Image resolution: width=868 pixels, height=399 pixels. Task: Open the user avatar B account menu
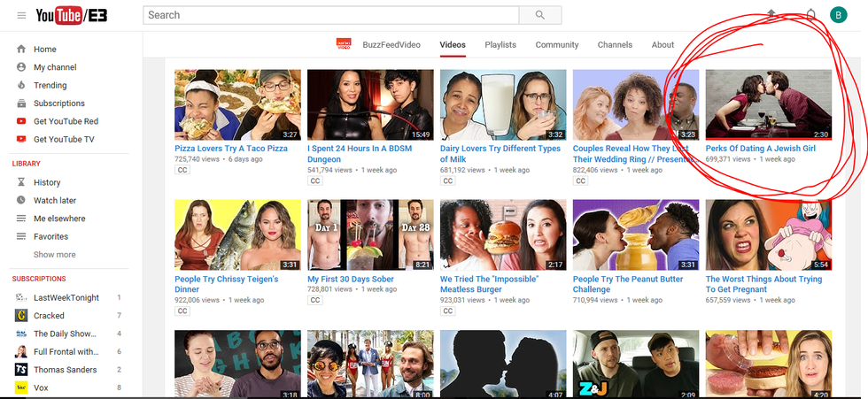click(839, 15)
